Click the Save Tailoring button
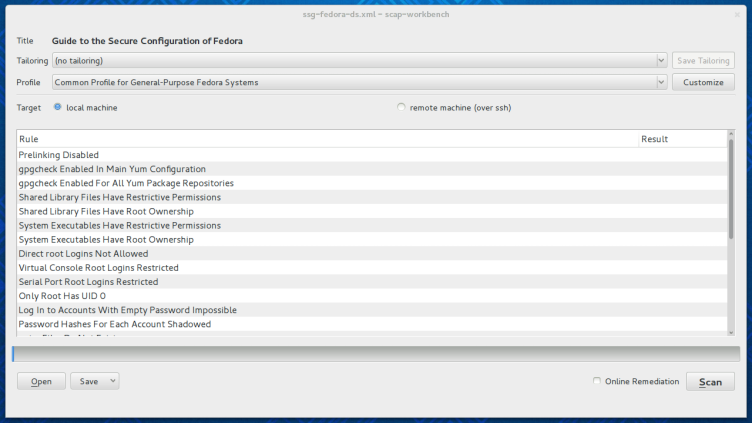 point(703,60)
